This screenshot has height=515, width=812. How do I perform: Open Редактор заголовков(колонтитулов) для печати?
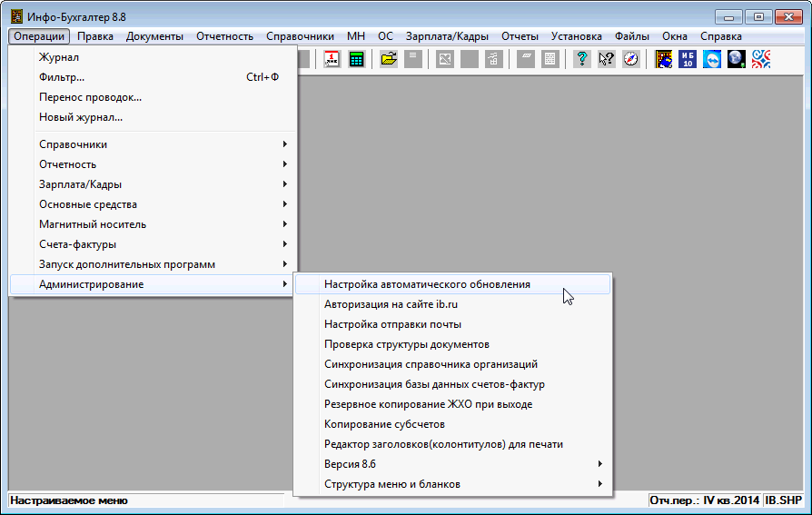point(452,444)
